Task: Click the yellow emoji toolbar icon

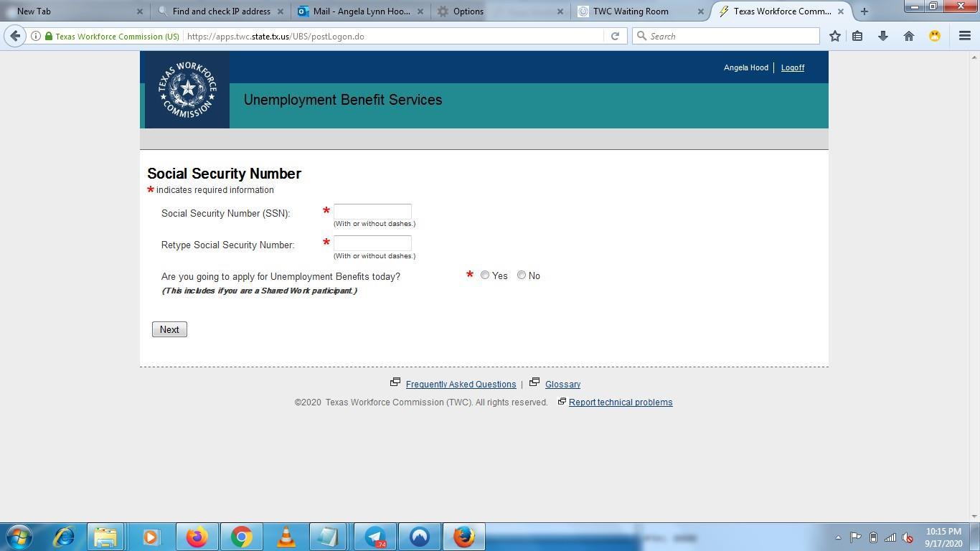Action: click(x=935, y=36)
